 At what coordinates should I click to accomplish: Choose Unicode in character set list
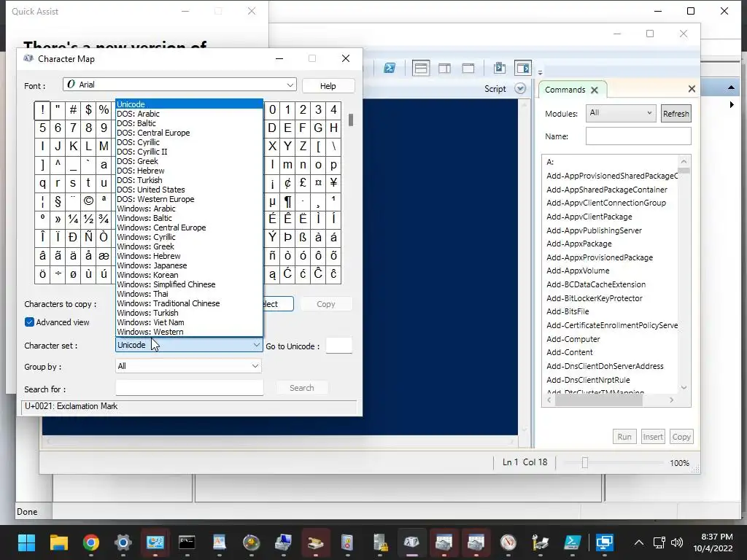[x=190, y=104]
